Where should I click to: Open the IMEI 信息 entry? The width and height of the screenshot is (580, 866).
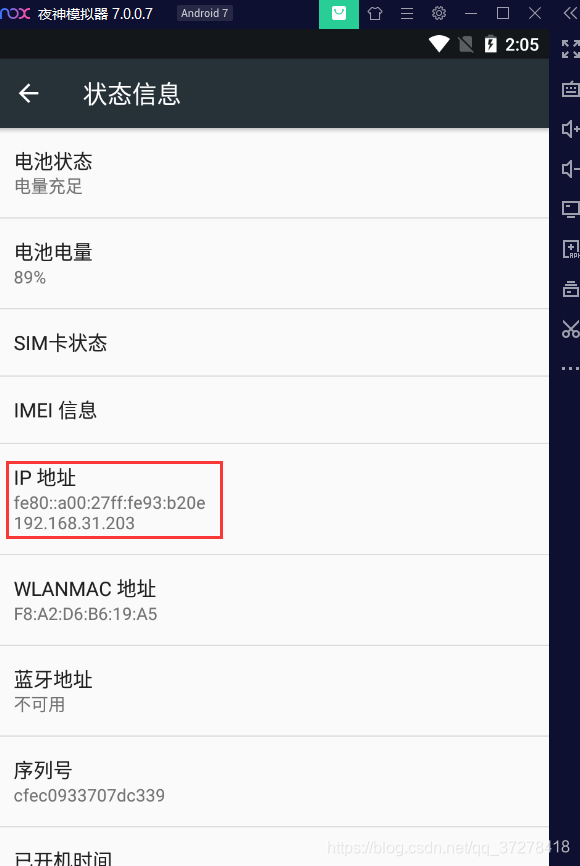[274, 410]
